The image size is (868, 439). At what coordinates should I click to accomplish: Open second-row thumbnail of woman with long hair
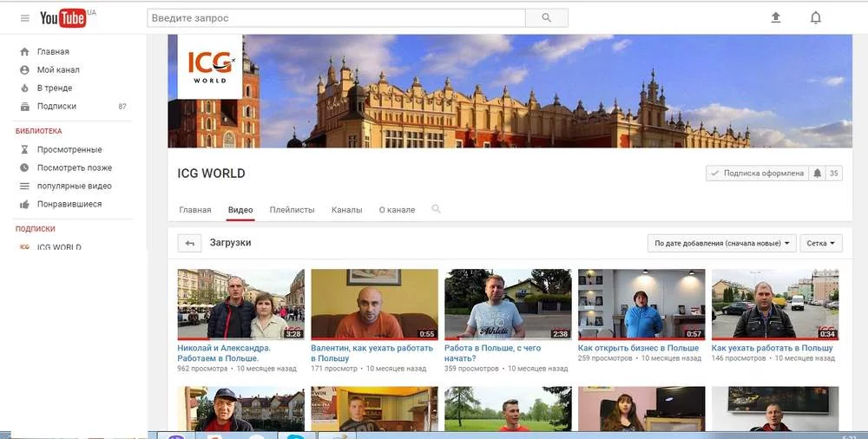[x=641, y=409]
